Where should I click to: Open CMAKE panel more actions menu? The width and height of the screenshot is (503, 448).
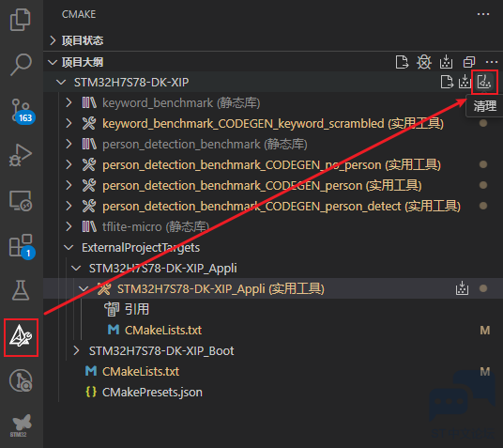pyautogui.click(x=483, y=14)
